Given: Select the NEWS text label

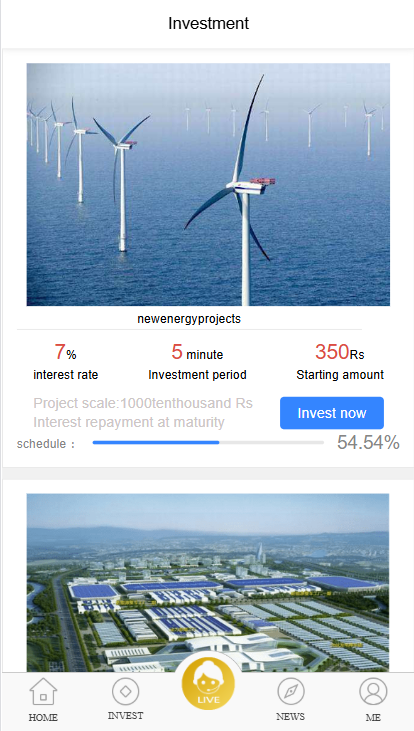Looking at the screenshot, I should tap(290, 716).
